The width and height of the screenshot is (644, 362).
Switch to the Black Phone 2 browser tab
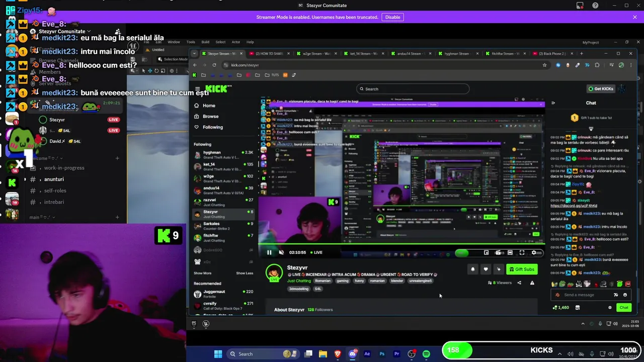click(553, 53)
